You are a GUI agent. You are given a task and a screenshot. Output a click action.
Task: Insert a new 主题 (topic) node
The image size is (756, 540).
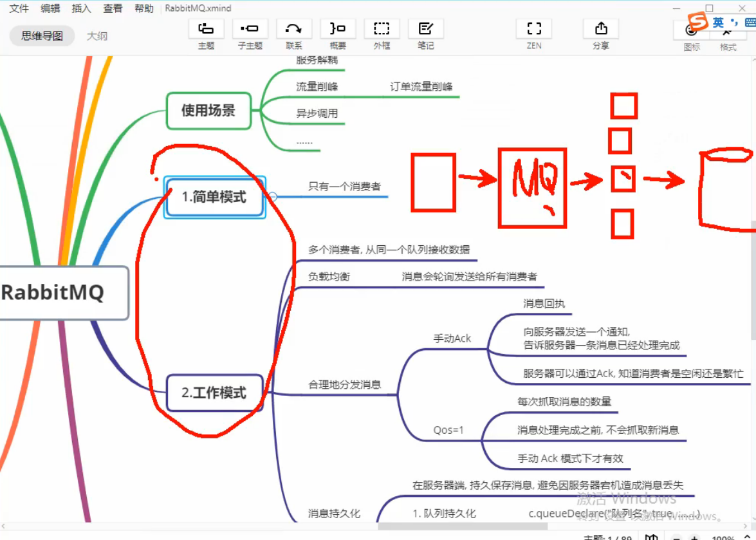(206, 33)
